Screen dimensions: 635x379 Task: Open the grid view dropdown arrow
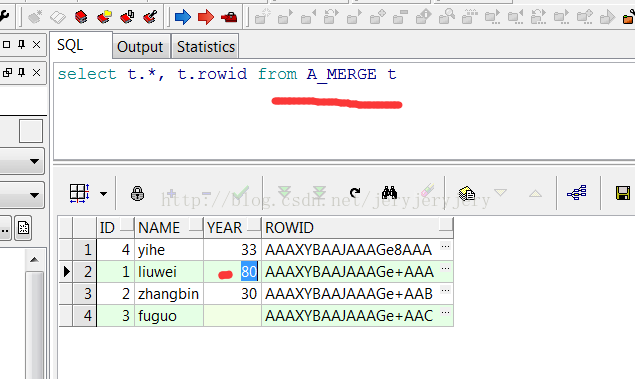(104, 194)
